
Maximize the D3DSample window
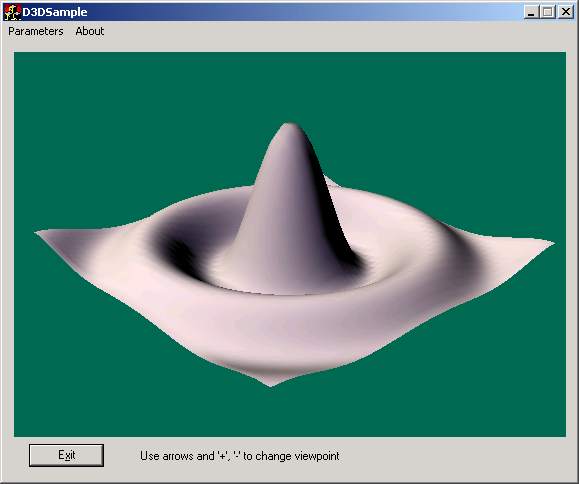tap(548, 12)
